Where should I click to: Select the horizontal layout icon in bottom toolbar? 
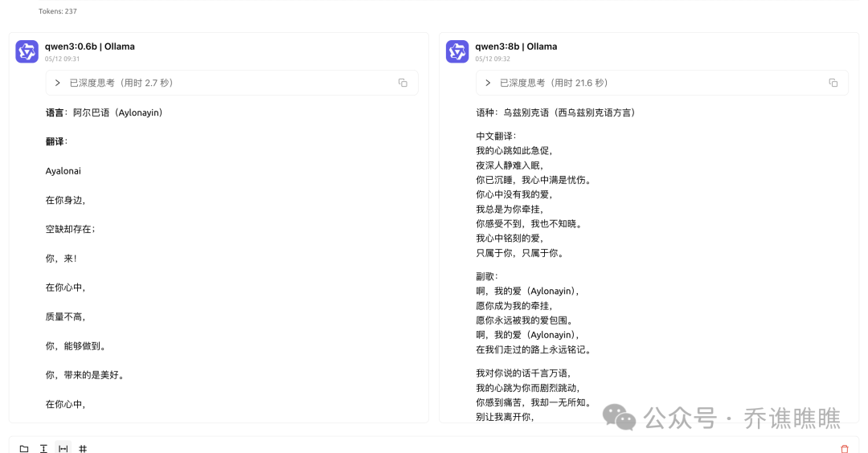click(x=63, y=448)
